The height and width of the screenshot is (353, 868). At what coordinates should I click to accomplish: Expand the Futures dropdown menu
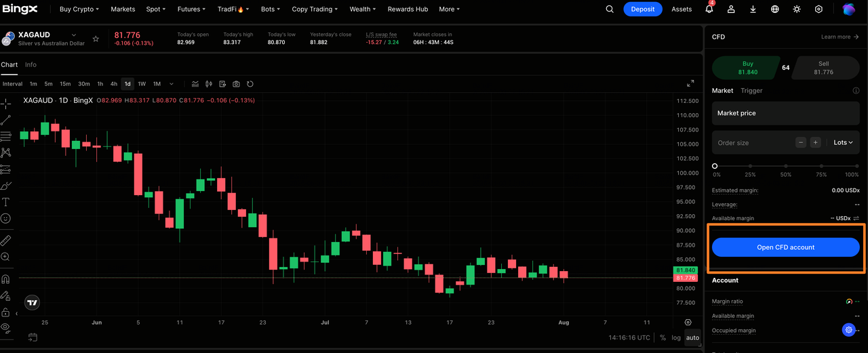point(191,9)
